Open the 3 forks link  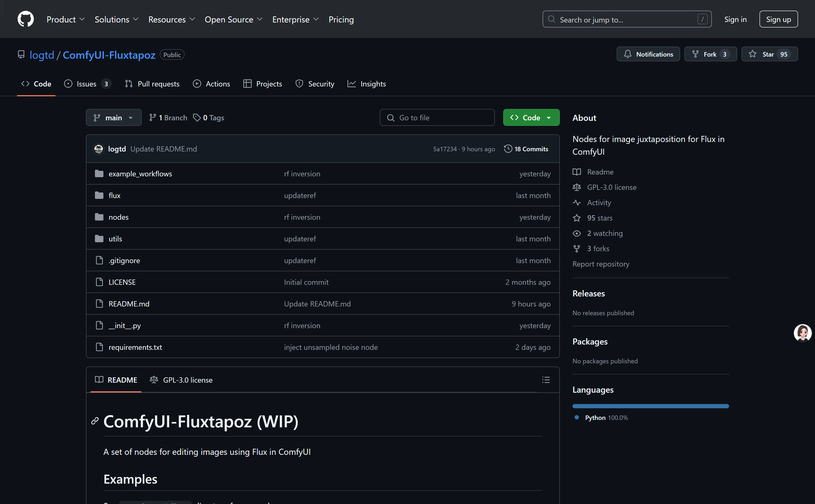pyautogui.click(x=598, y=249)
